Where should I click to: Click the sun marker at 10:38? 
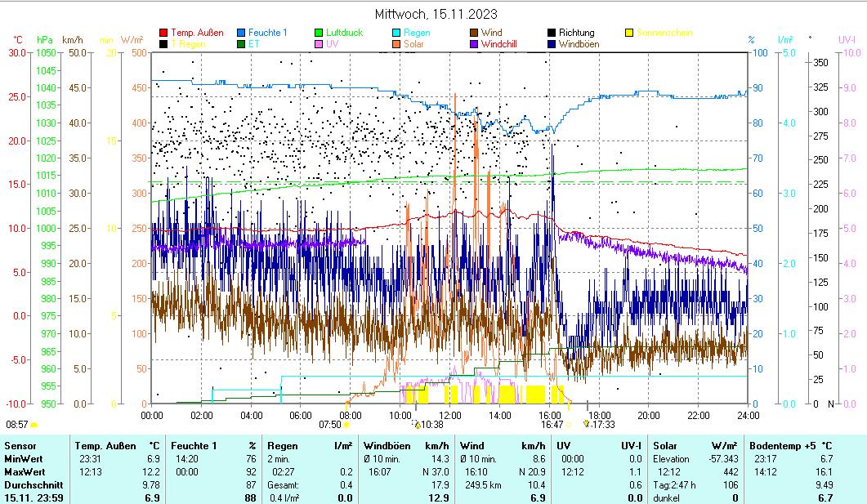417,425
